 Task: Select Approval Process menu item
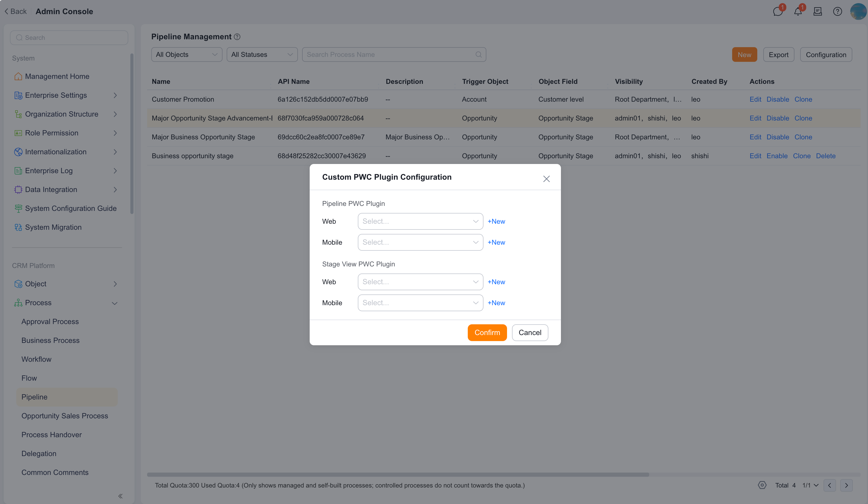[x=50, y=322]
